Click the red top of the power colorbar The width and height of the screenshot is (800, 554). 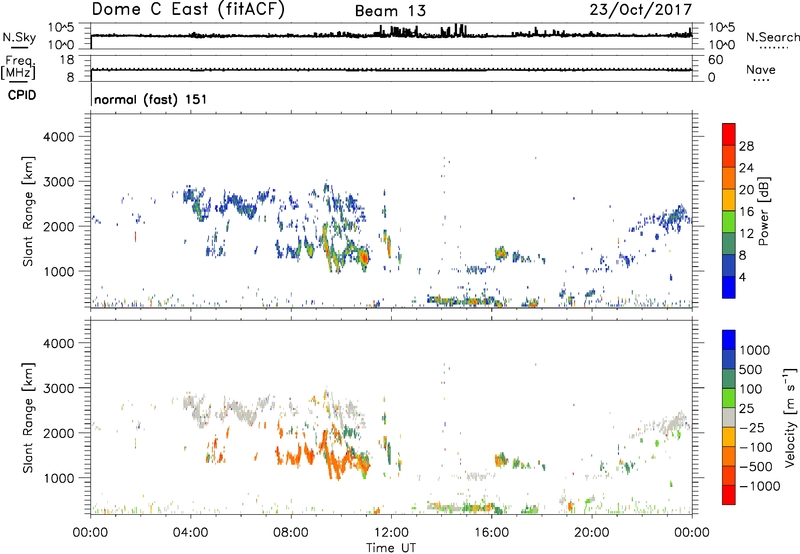(729, 134)
